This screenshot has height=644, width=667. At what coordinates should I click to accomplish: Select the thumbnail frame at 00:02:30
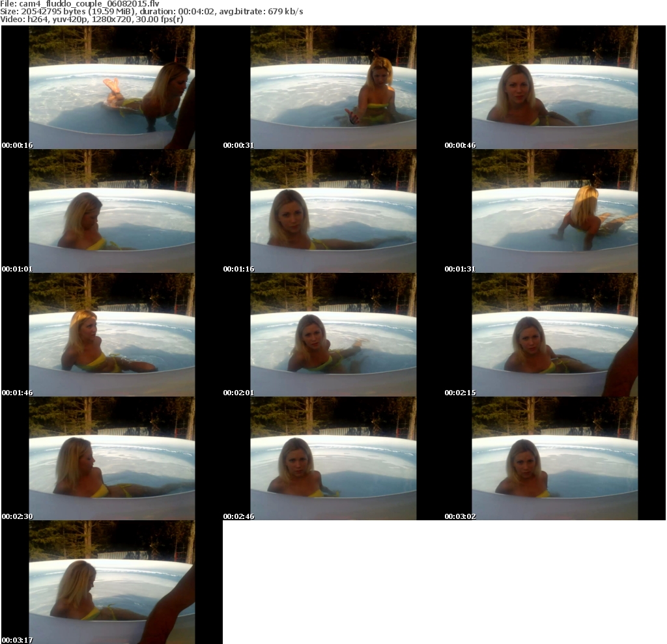(x=112, y=458)
